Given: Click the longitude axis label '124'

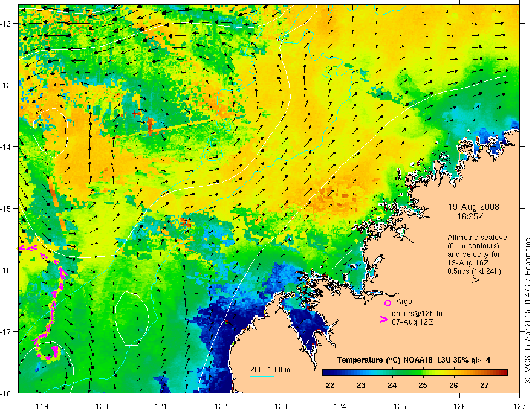Looking at the screenshot, I should coord(340,406).
